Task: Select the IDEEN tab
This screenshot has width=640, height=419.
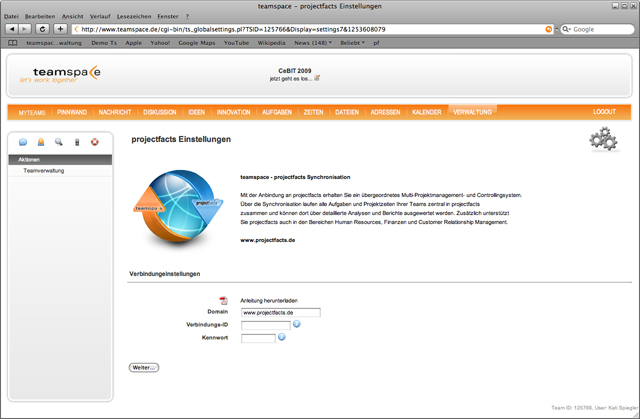Action: pyautogui.click(x=197, y=112)
